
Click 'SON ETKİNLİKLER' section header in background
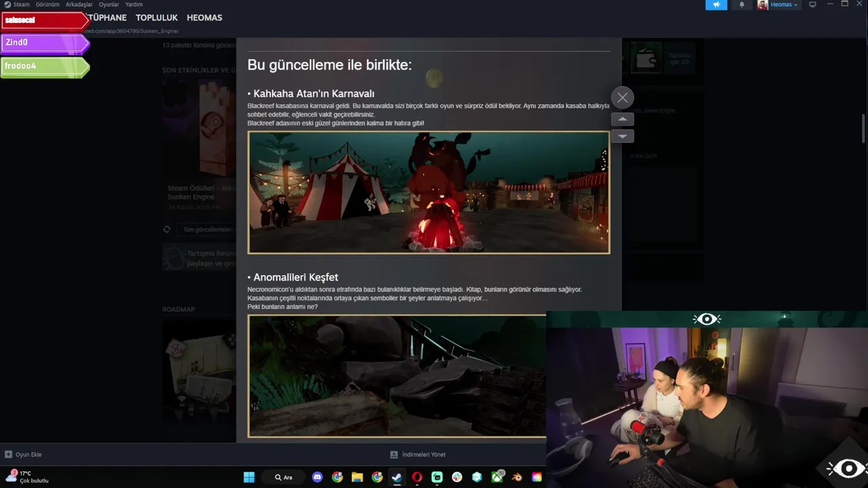click(199, 70)
